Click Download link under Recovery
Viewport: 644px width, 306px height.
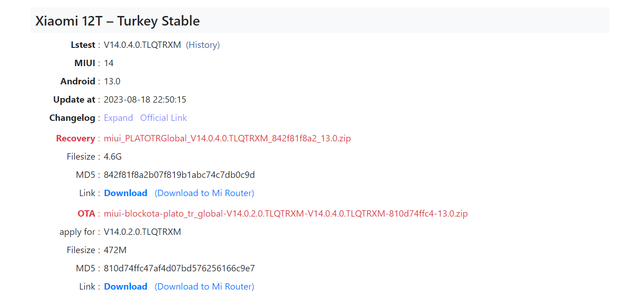tap(126, 193)
